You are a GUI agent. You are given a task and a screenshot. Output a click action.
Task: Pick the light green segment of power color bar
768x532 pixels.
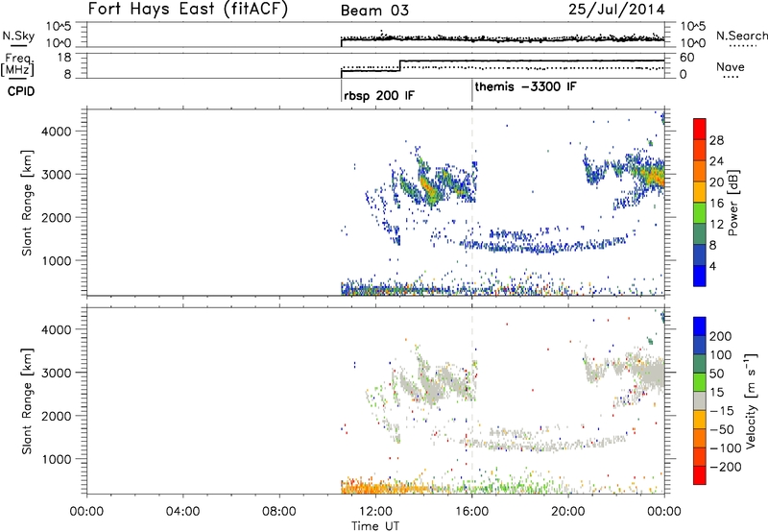click(700, 213)
